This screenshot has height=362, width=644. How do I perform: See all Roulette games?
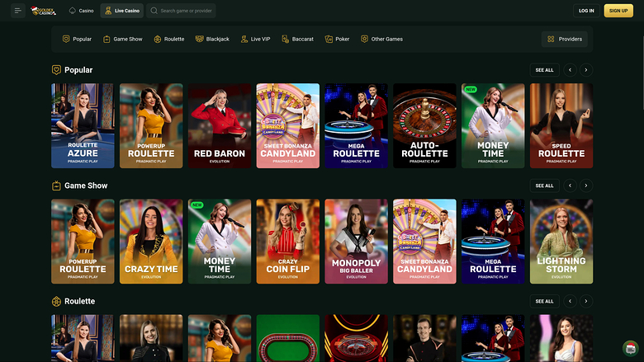tap(545, 301)
